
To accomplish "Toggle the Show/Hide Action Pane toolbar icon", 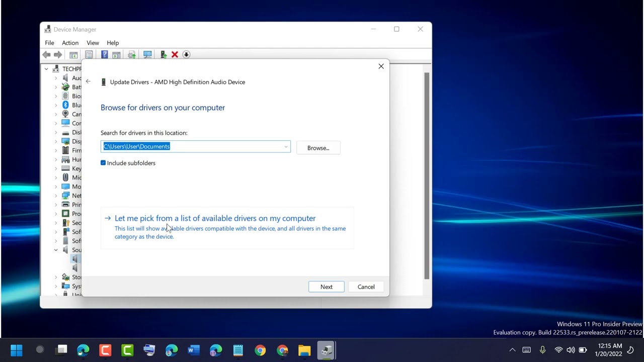I will pyautogui.click(x=116, y=54).
